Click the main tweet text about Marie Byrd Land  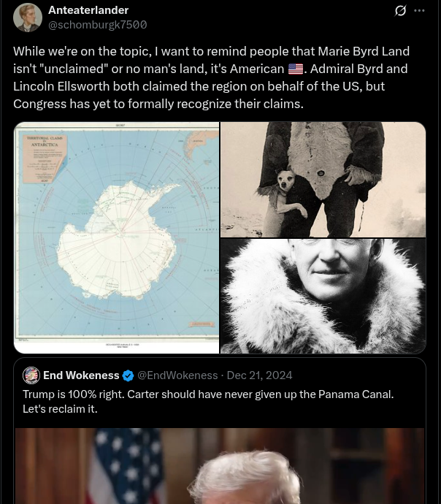click(211, 77)
